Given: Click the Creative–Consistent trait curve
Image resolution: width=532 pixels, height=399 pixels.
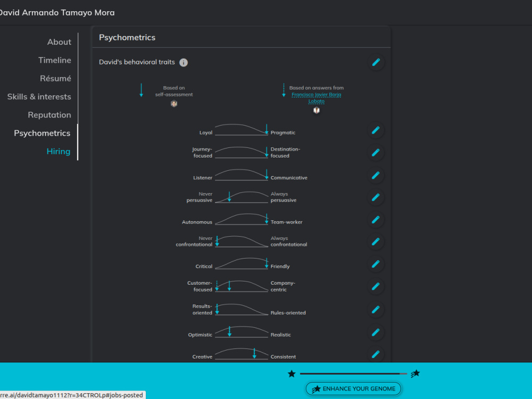Looking at the screenshot, I should (x=242, y=354).
